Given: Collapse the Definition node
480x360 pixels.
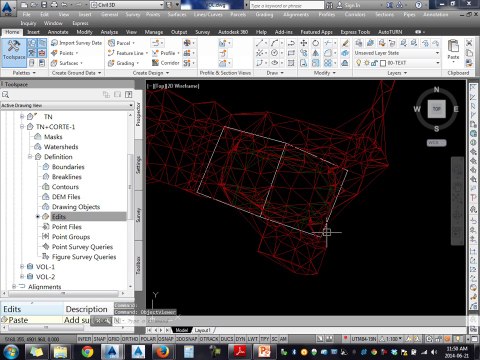Looking at the screenshot, I should [30, 156].
